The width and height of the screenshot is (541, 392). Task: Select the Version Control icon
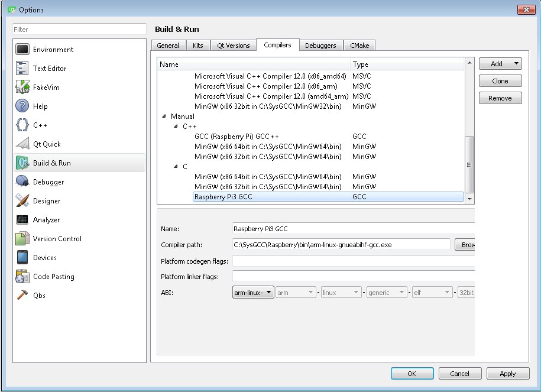[x=22, y=238]
